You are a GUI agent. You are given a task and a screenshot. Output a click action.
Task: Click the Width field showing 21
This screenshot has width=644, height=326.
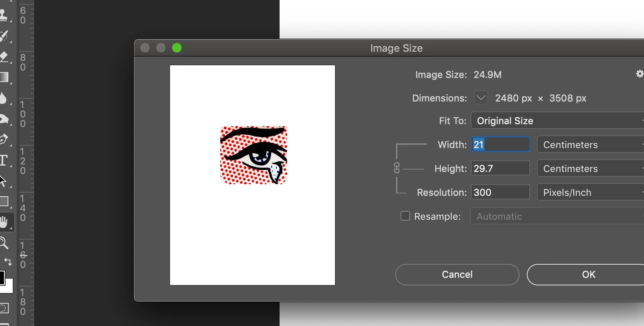pos(501,144)
